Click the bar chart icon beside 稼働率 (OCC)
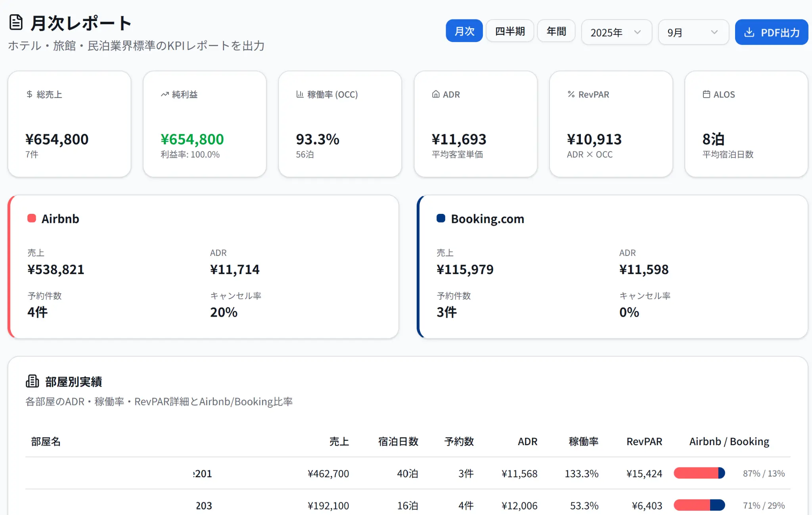Viewport: 812px width, 515px height. (300, 94)
